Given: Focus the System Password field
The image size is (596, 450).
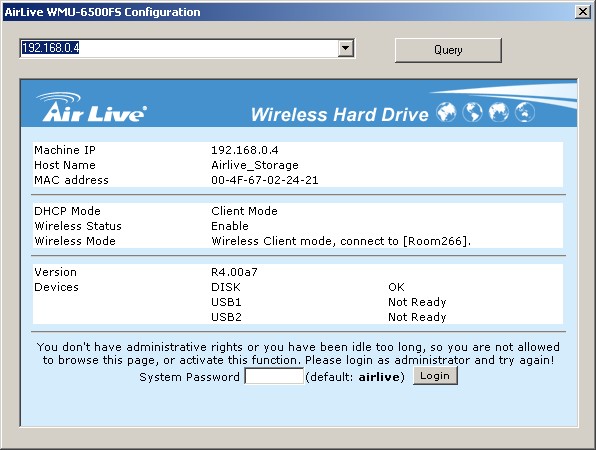Looking at the screenshot, I should (274, 376).
